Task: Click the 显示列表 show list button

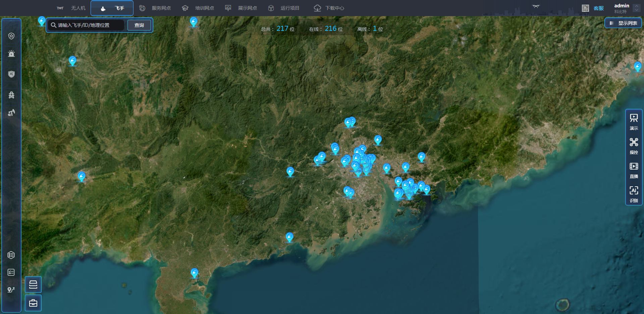Action: 623,23
